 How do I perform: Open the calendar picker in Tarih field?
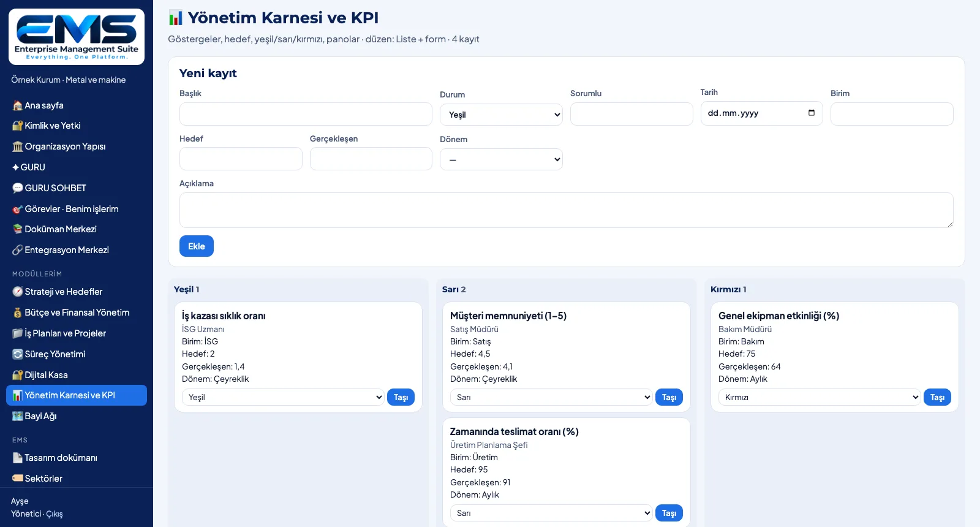(x=812, y=113)
